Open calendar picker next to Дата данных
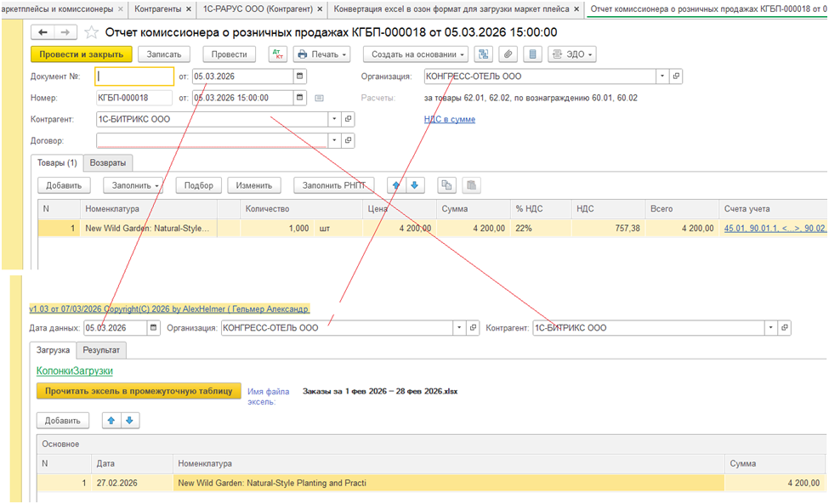Viewport: 829px width, 504px height. (153, 327)
